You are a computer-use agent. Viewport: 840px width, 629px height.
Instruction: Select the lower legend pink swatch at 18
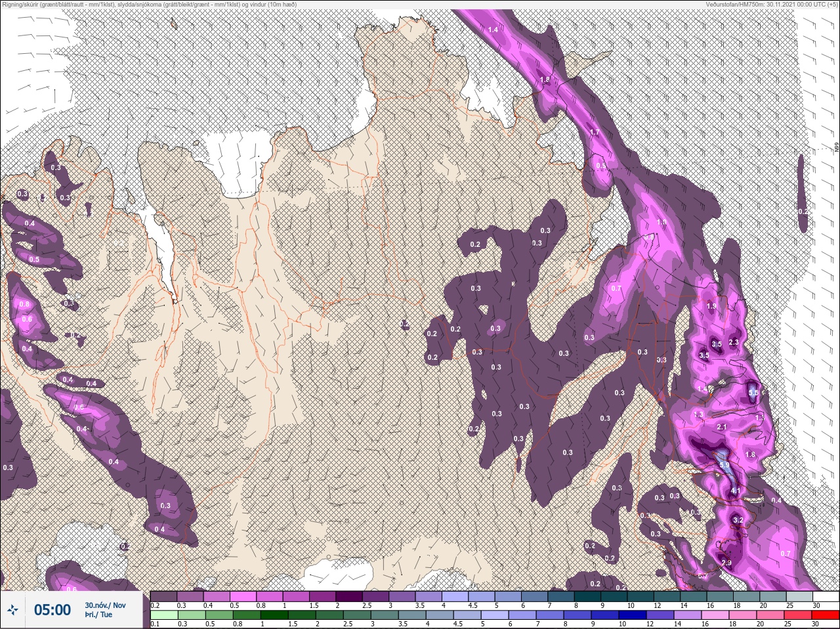pyautogui.click(x=742, y=615)
